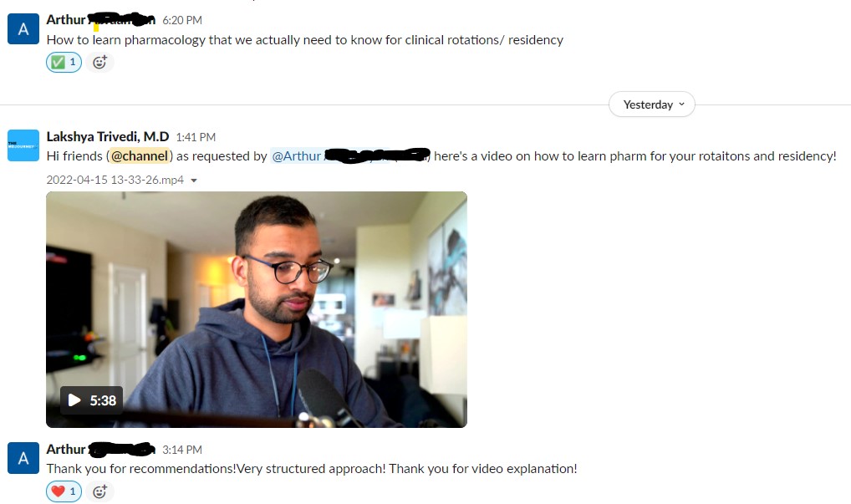This screenshot has width=851, height=504.
Task: Open the 3:14 PM message timestamp
Action: click(x=182, y=450)
